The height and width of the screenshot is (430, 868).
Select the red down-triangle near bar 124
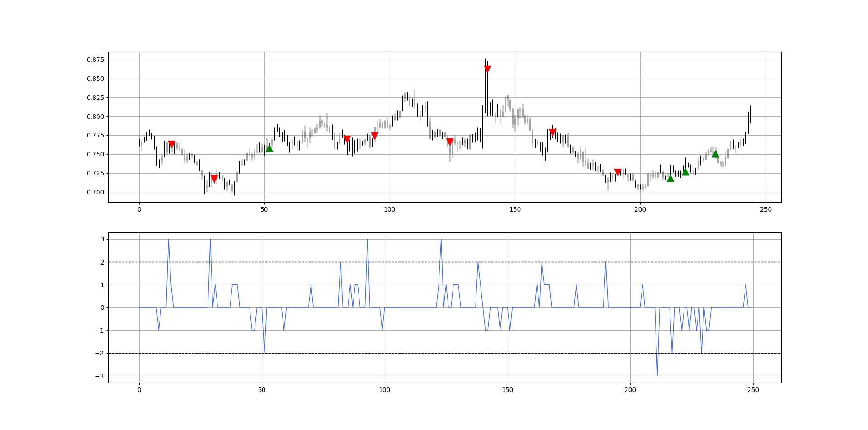(450, 142)
